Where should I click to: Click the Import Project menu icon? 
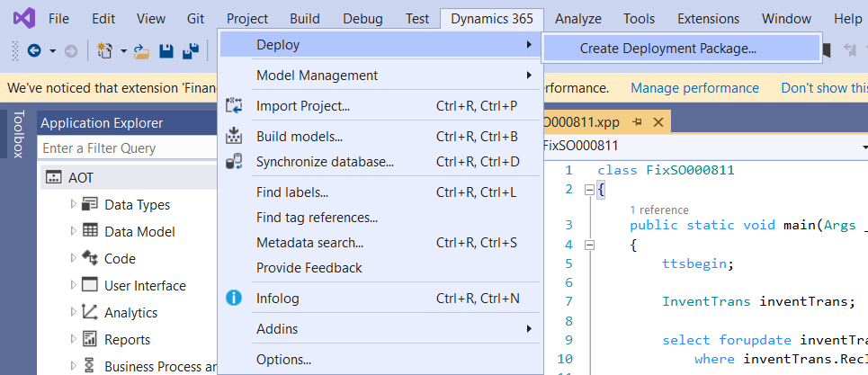tap(234, 105)
